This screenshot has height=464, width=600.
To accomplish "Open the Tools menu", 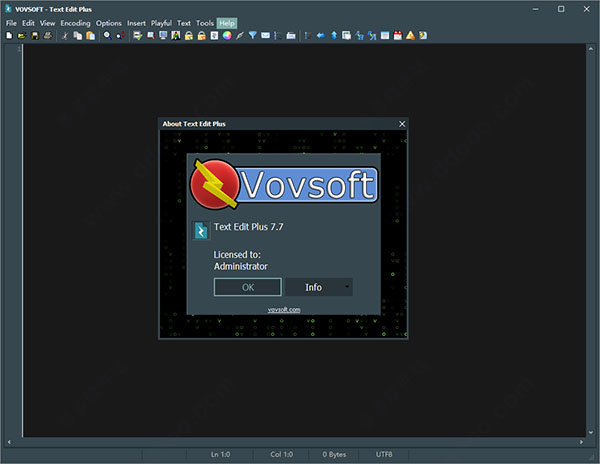I will coord(205,23).
